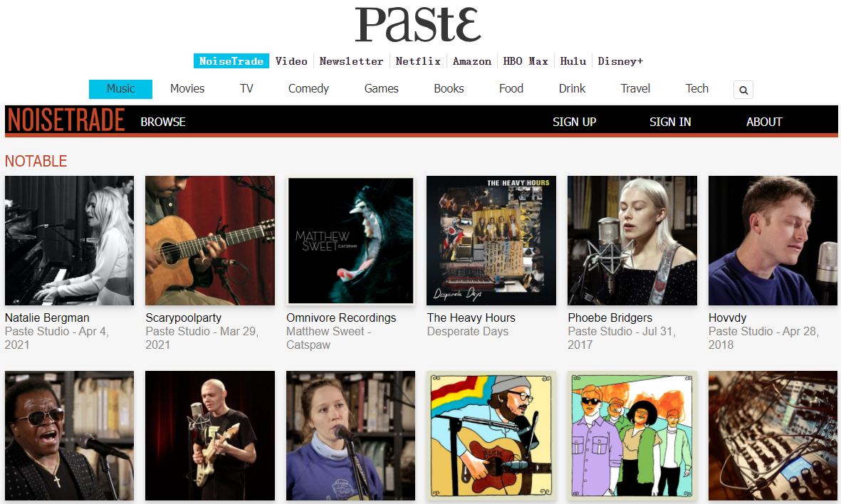This screenshot has width=841, height=504.
Task: Click 'Matthew Sweet - Catspaw' text
Action: [x=329, y=338]
